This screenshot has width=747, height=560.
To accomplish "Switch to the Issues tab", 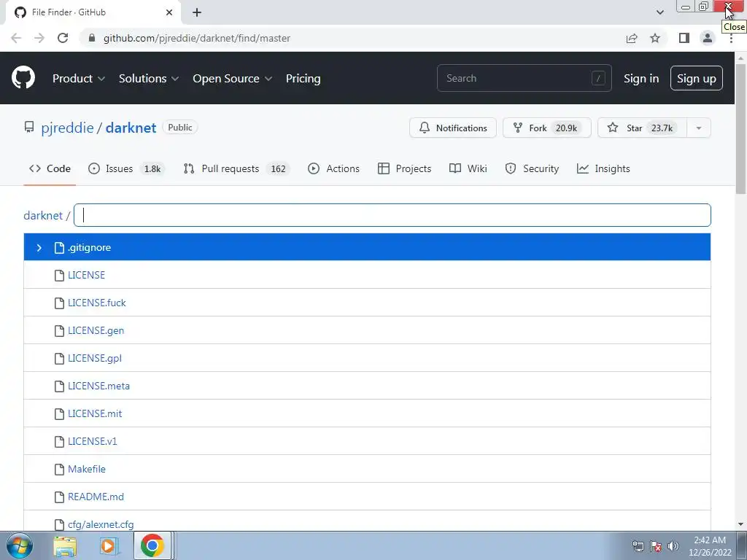I will (x=126, y=168).
